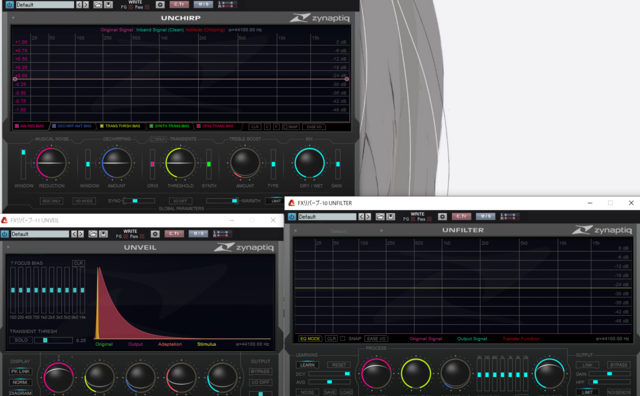
Task: Adjust WARMTH slider in Global Parameters
Action: (222, 201)
